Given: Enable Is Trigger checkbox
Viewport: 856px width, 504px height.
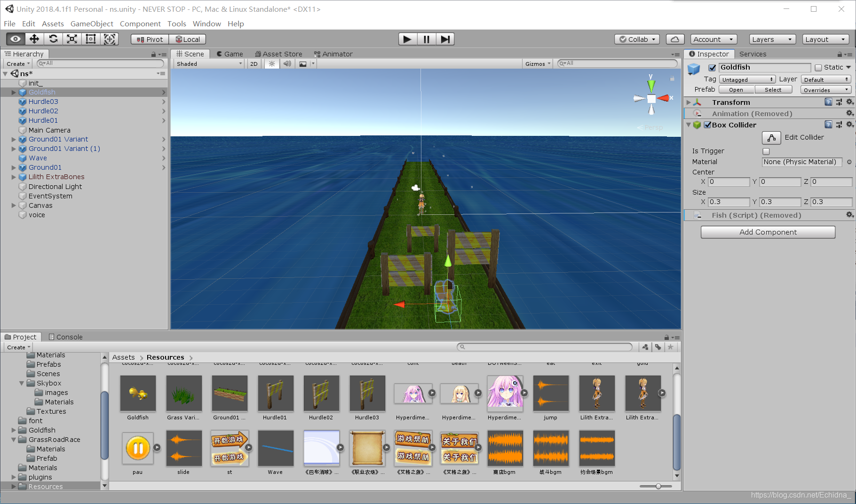Looking at the screenshot, I should [766, 151].
